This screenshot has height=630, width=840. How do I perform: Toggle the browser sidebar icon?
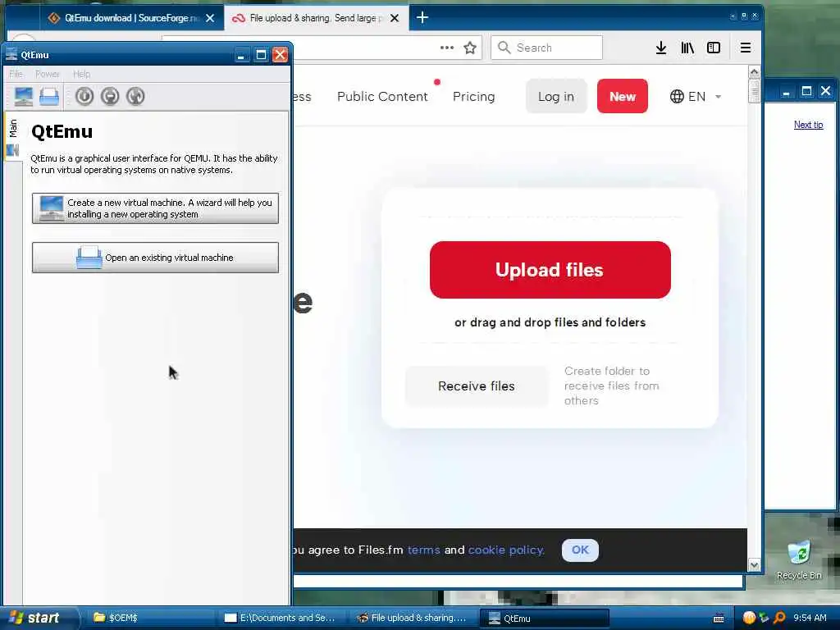714,48
